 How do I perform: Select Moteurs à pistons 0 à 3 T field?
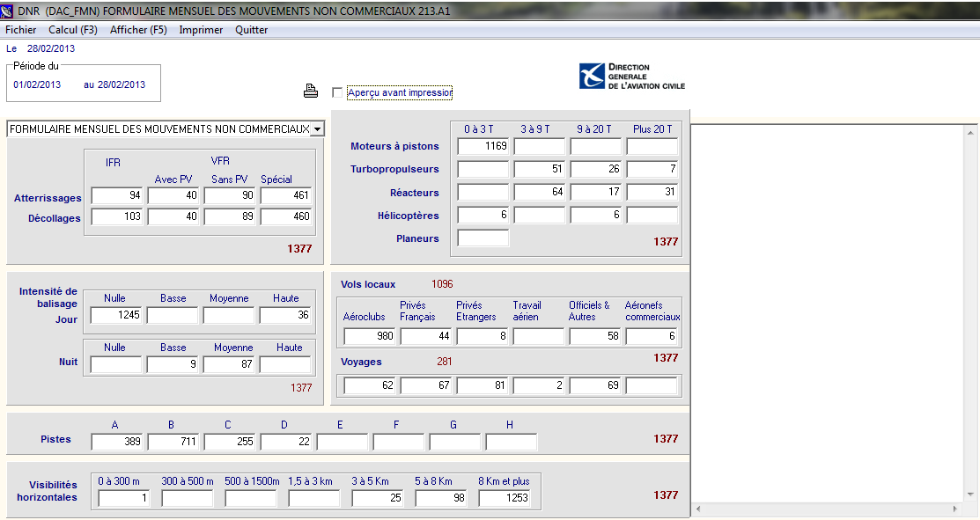coord(483,146)
